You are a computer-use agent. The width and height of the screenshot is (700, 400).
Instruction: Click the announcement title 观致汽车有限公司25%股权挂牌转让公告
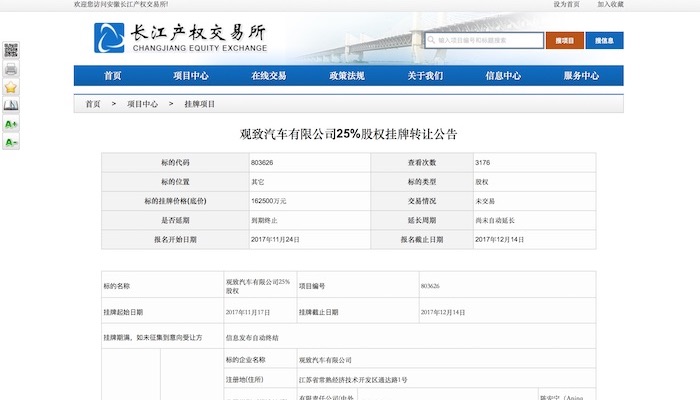coord(348,134)
